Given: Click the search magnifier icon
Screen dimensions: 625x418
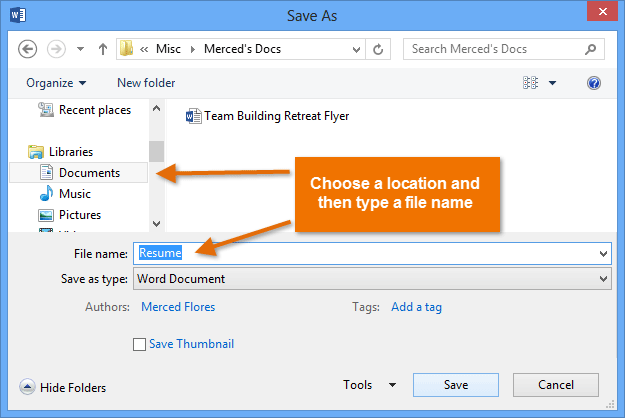Looking at the screenshot, I should point(590,49).
